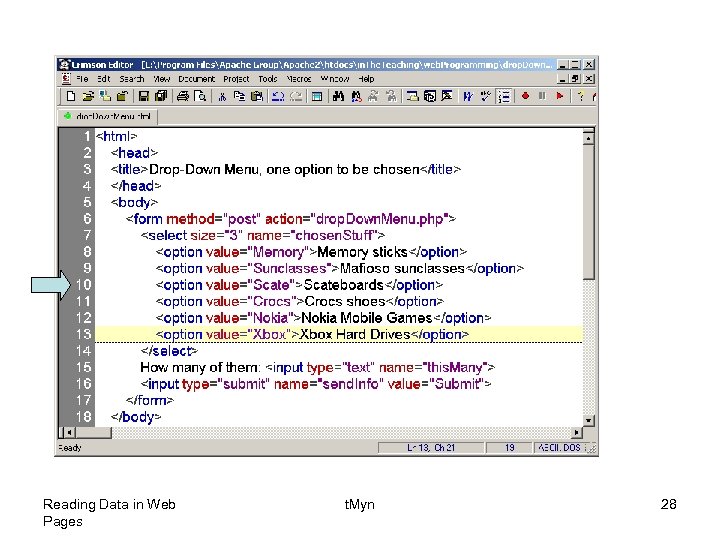Select the dropDownMenu.html document tab
The height and width of the screenshot is (540, 720).
(108, 116)
